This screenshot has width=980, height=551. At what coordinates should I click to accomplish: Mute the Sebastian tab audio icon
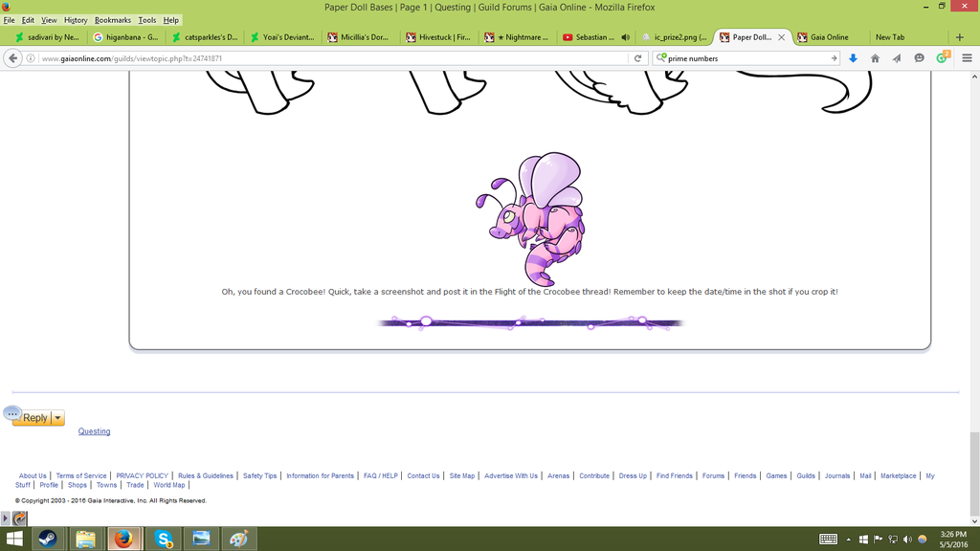pyautogui.click(x=626, y=37)
